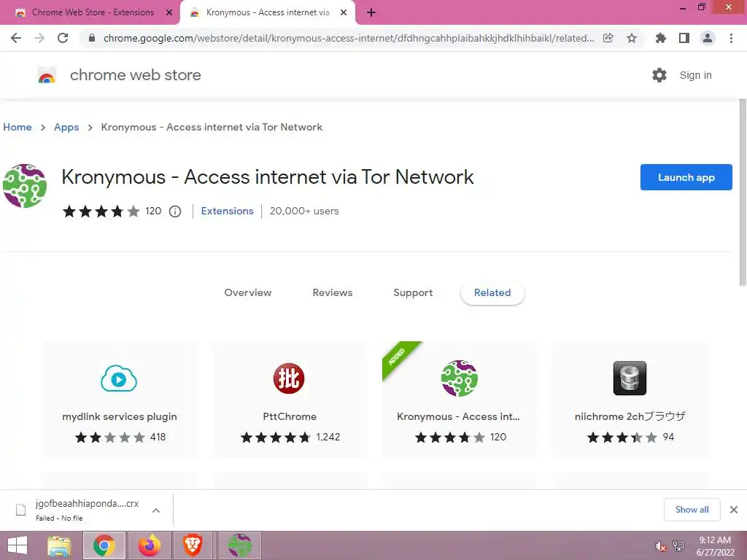Select the Related tab
747x560 pixels.
(x=492, y=293)
